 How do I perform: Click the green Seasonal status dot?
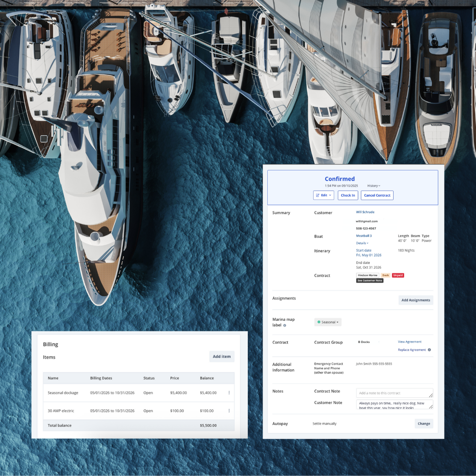pyautogui.click(x=319, y=322)
